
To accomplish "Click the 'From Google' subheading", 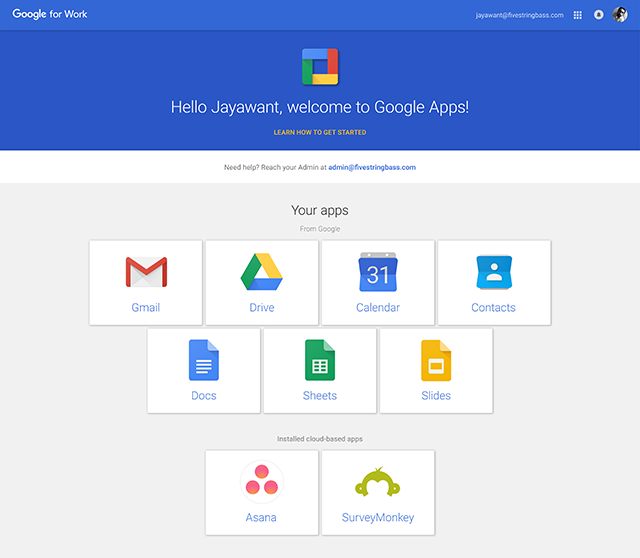I will click(x=320, y=229).
